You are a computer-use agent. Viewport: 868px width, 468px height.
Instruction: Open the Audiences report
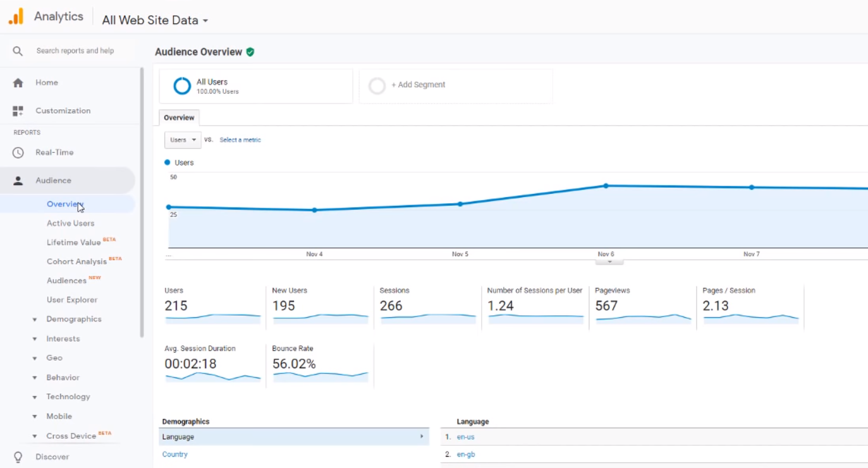click(66, 280)
